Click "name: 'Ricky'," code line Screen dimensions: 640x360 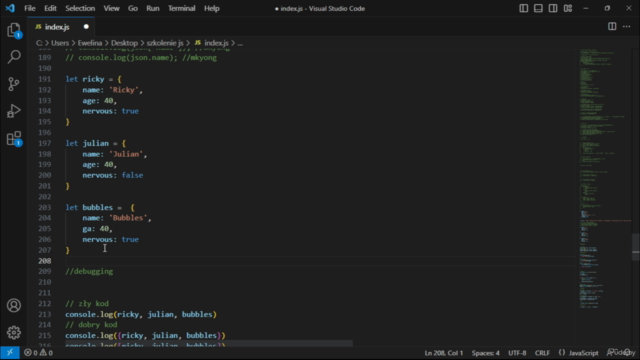coord(113,90)
